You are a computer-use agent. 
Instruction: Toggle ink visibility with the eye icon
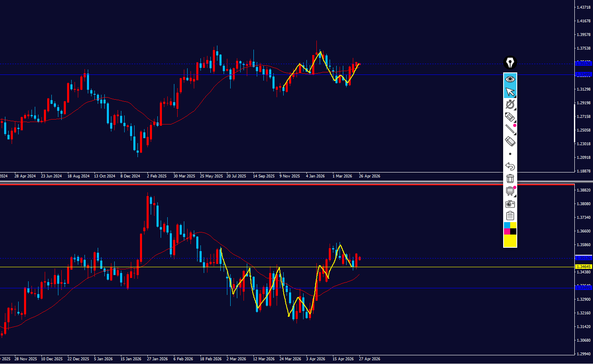510,79
